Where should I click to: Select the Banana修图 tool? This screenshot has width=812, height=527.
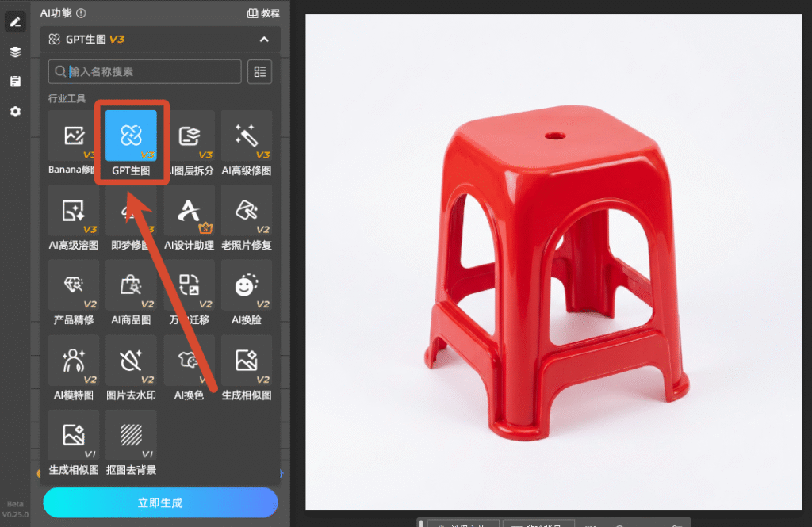tap(73, 143)
